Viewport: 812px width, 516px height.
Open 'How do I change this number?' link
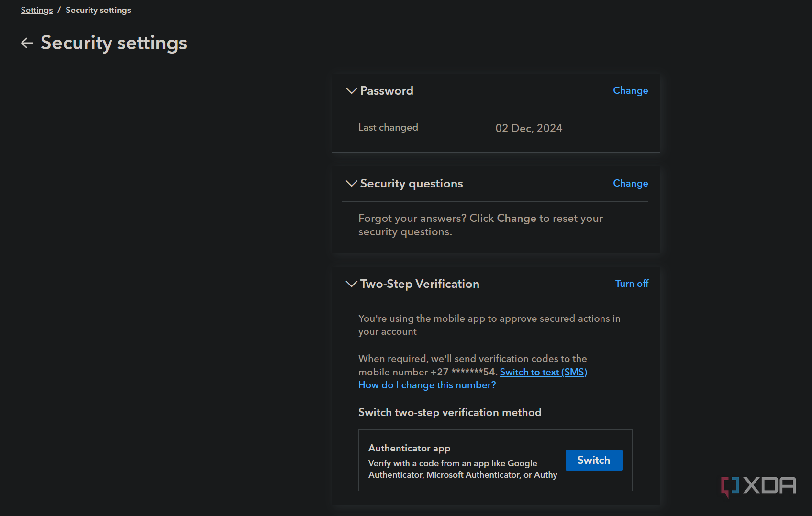pyautogui.click(x=427, y=385)
